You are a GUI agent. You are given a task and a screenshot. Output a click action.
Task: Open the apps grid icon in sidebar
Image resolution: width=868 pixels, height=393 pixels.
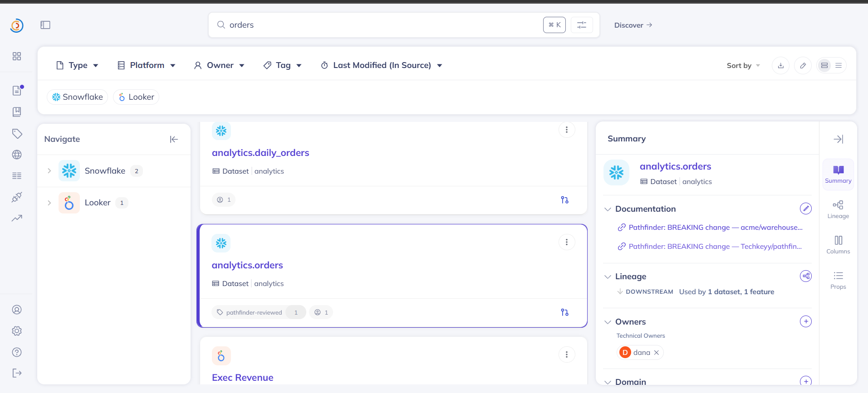[17, 56]
